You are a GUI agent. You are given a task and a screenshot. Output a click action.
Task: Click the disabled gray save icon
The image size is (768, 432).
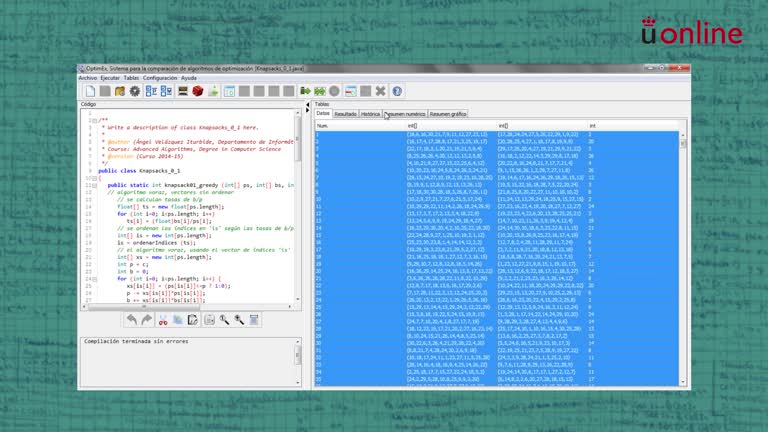point(105,91)
